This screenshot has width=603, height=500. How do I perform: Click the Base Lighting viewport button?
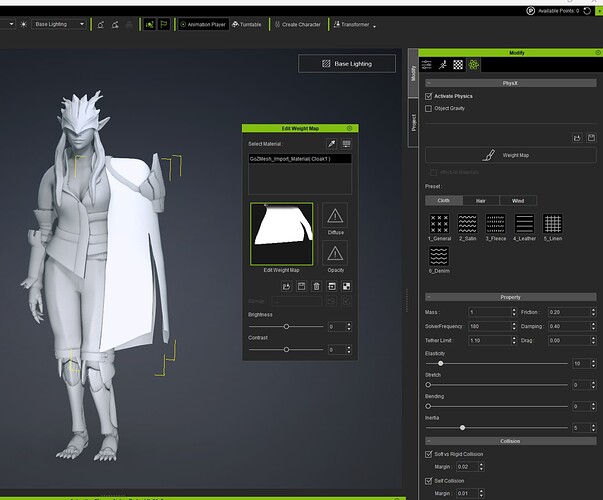pyautogui.click(x=347, y=63)
